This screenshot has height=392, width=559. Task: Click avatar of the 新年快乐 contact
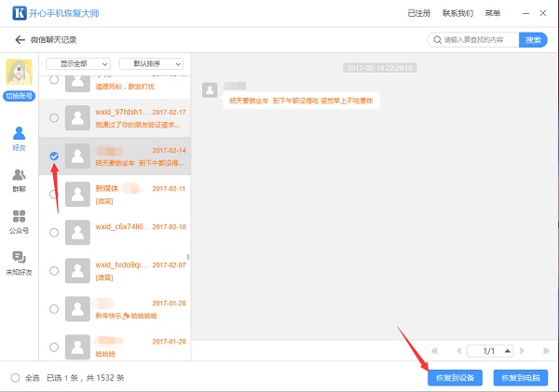(77, 309)
